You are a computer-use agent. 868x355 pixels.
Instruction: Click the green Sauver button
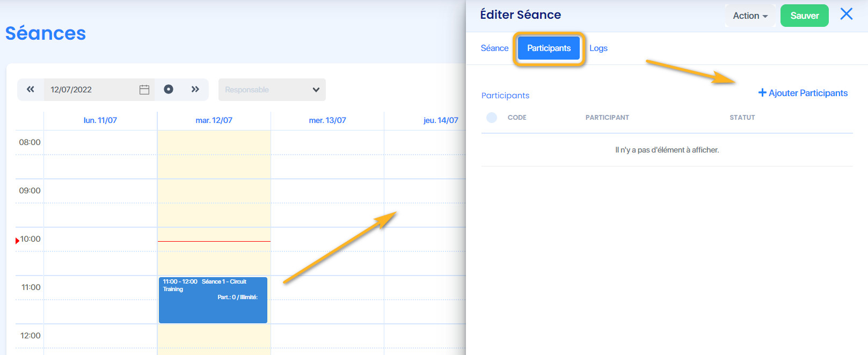pos(805,16)
